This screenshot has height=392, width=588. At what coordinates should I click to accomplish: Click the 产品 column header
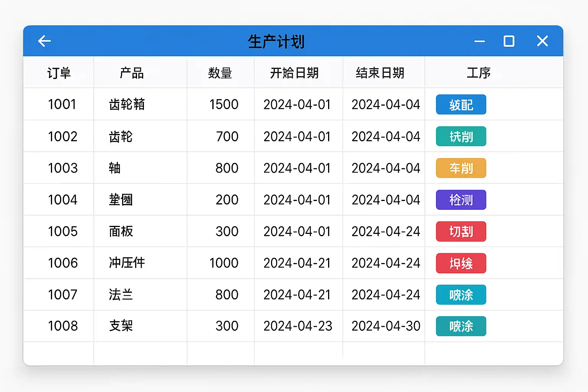pos(132,73)
